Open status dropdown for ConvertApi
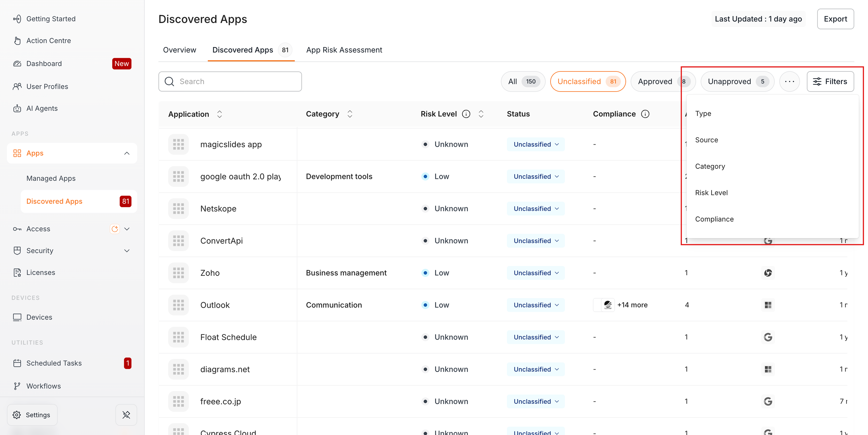This screenshot has height=435, width=868. [536, 241]
